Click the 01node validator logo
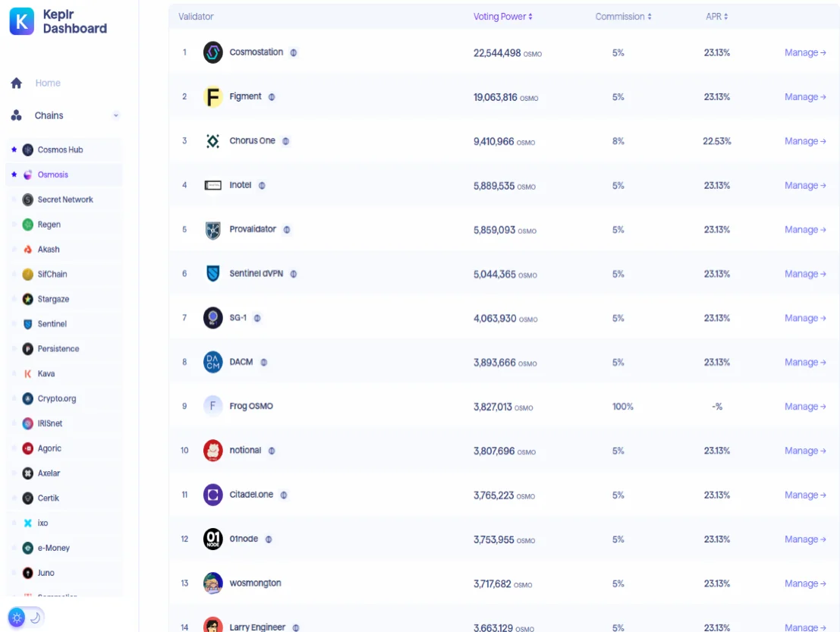The image size is (840, 632). click(x=212, y=539)
